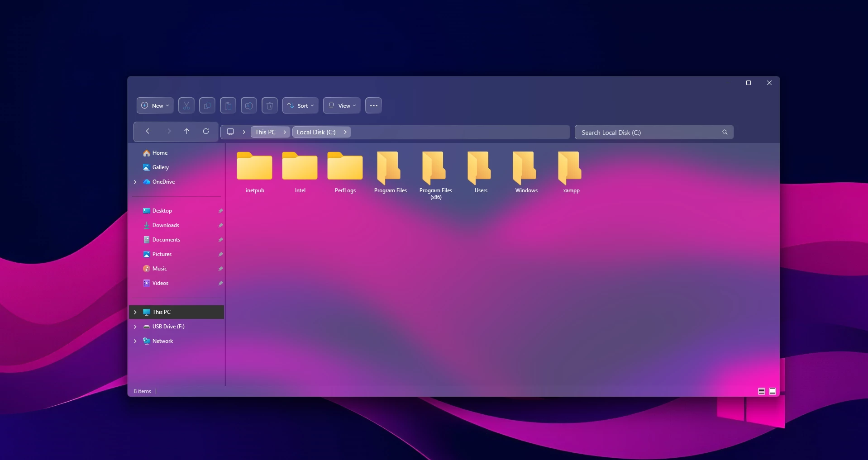
Task: Click the Rename icon in toolbar
Action: 249,105
